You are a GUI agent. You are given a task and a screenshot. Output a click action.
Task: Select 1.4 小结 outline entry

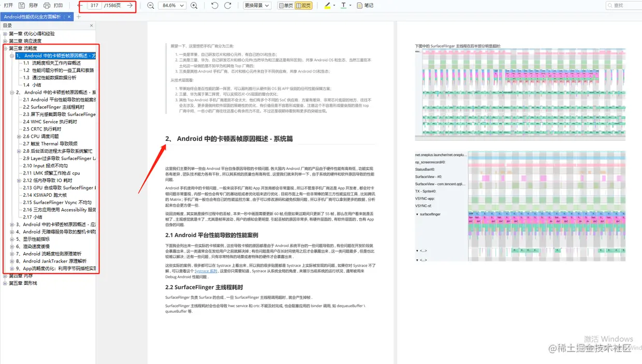32,85
